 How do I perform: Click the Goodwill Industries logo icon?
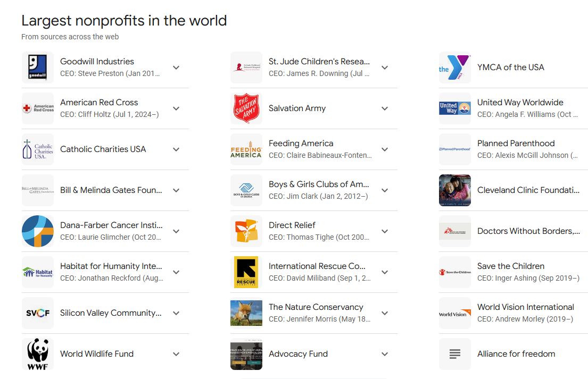[38, 68]
